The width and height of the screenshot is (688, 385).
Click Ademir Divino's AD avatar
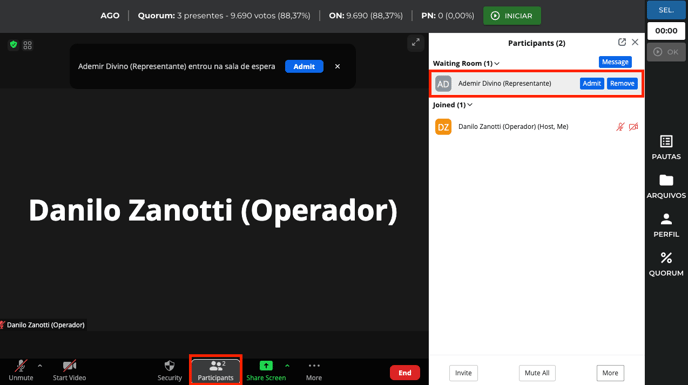(x=443, y=83)
